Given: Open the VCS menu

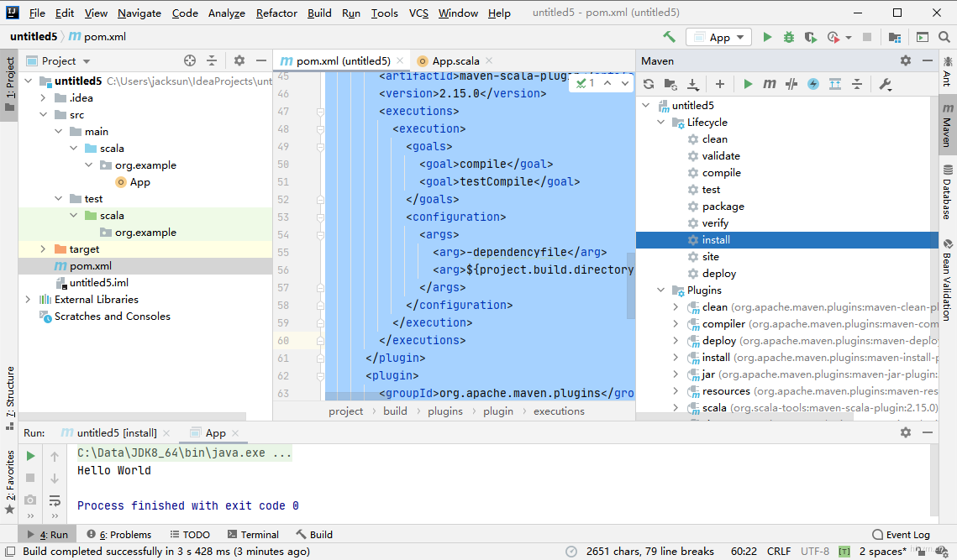Looking at the screenshot, I should point(418,13).
